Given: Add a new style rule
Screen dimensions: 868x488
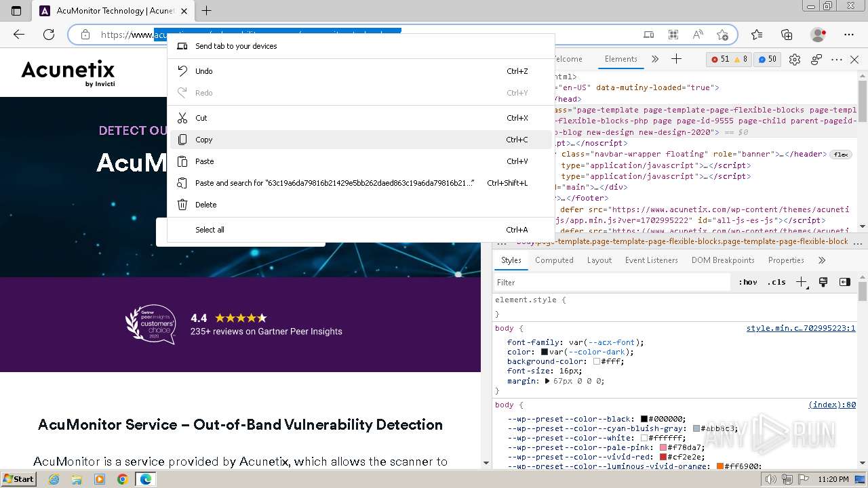Looking at the screenshot, I should (802, 282).
